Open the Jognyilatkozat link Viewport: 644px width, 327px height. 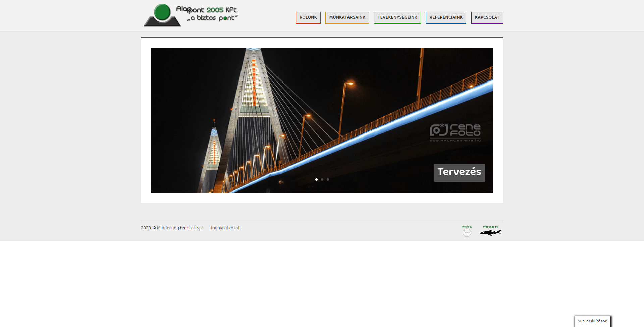point(225,228)
